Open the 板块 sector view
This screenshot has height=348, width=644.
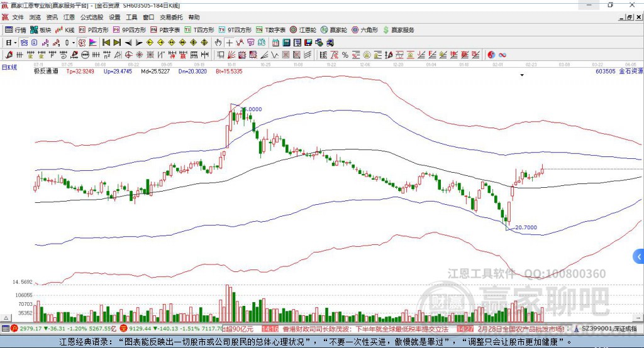(x=41, y=30)
